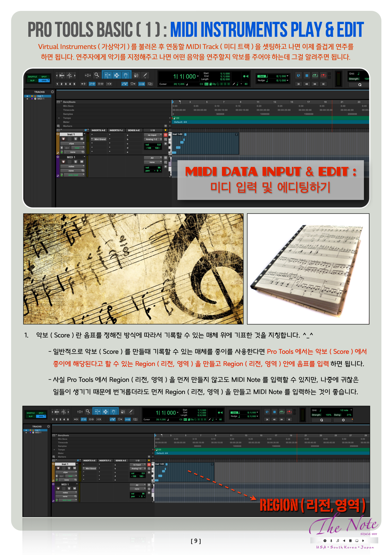Recall zoom preset 5 in upper screenshot
Viewport: 392px width, 555px height.
tap(74, 84)
